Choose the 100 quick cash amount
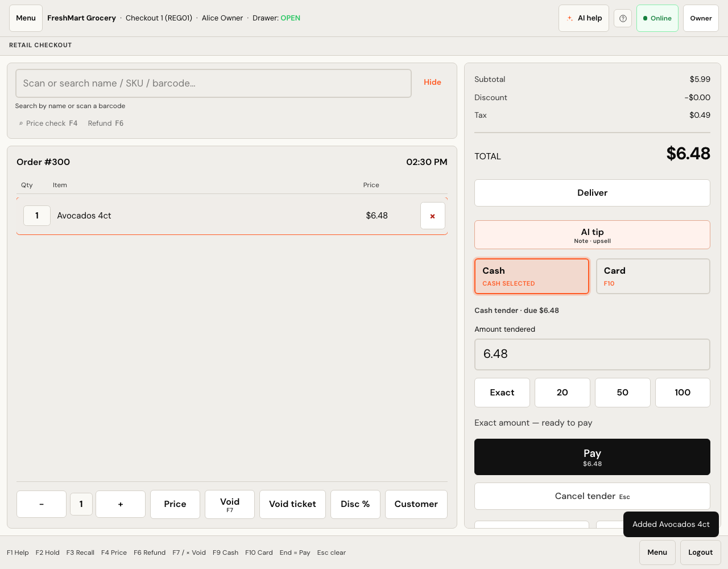This screenshot has height=569, width=728. pos(682,393)
